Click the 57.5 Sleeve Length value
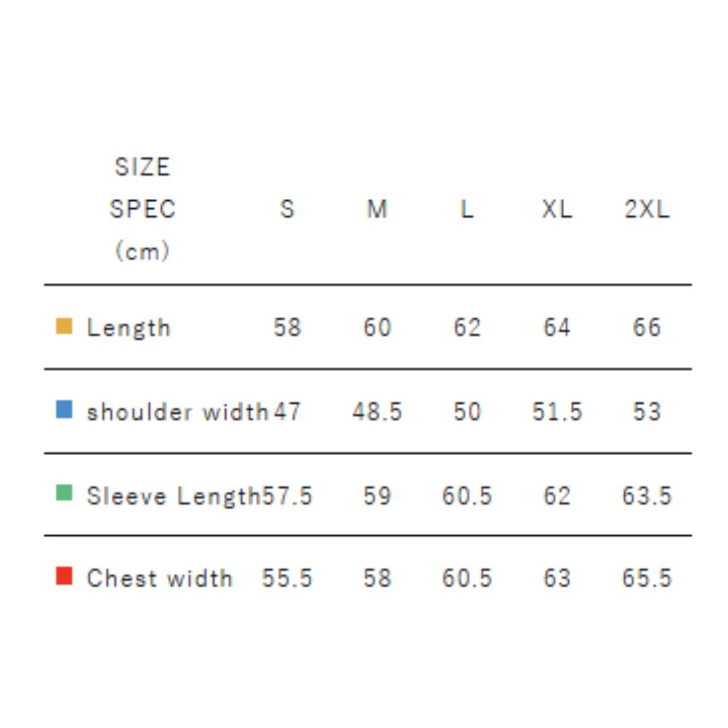Viewport: 728px width, 728px height. point(289,496)
